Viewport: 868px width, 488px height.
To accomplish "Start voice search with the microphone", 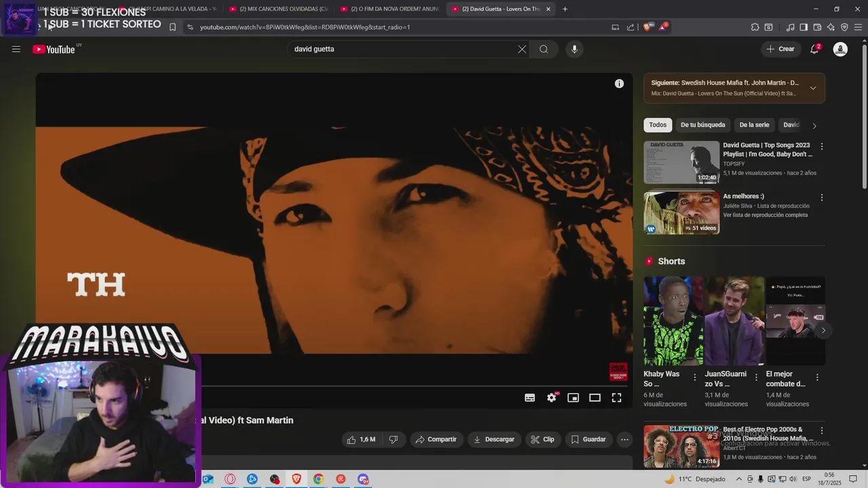I will (x=574, y=49).
